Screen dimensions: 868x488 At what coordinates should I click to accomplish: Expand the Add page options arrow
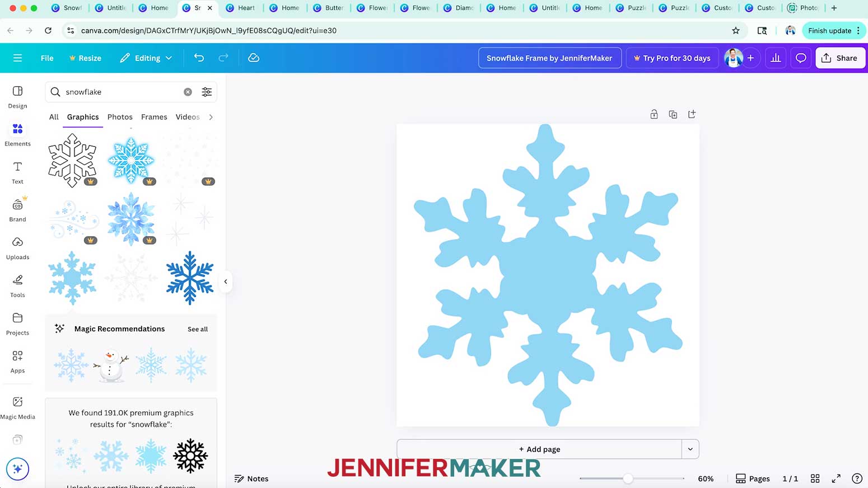tap(690, 449)
